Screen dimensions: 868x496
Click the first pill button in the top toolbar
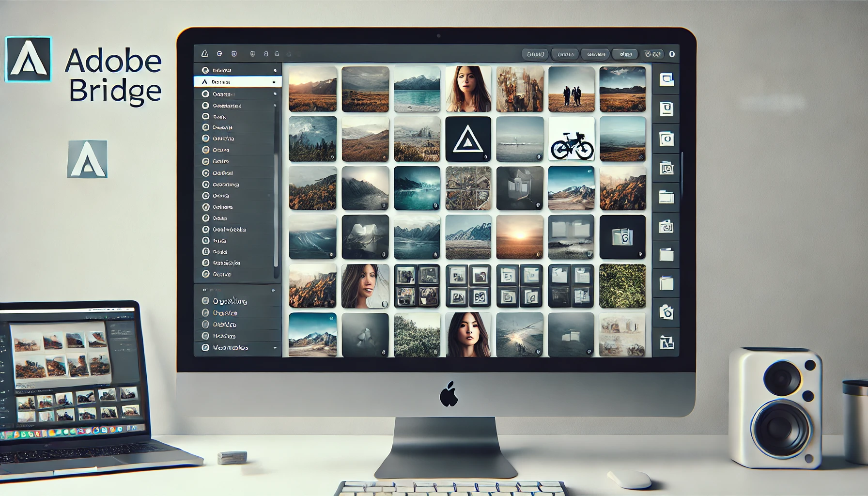(535, 54)
